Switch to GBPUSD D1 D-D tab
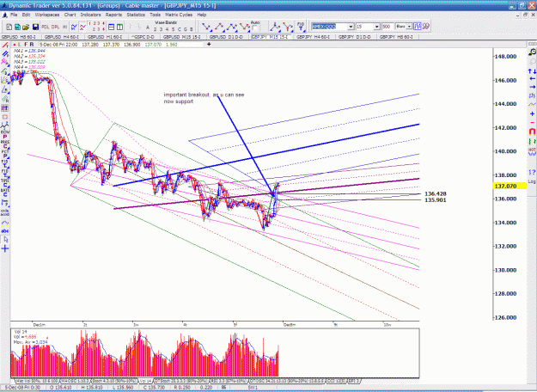Viewport: 537px width, 392px height. point(226,37)
